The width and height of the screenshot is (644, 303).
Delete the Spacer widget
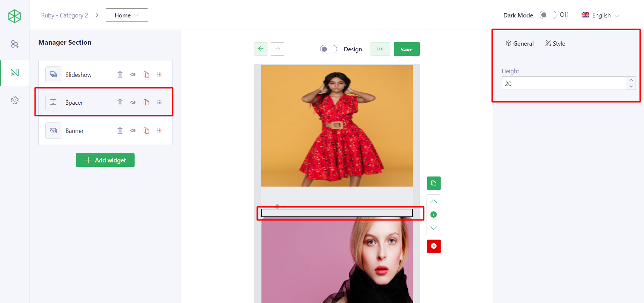coord(120,102)
